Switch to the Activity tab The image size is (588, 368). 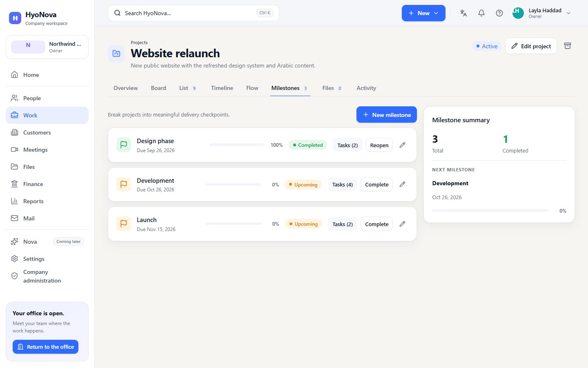(x=366, y=88)
